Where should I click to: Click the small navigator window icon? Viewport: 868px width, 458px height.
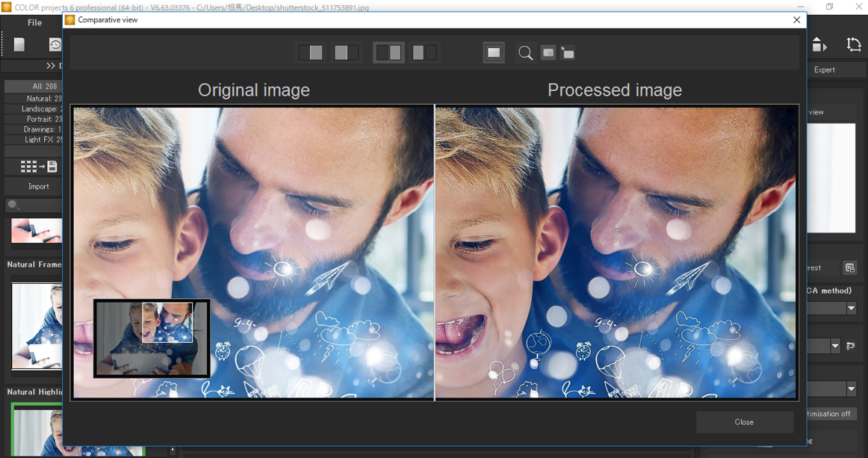(548, 53)
